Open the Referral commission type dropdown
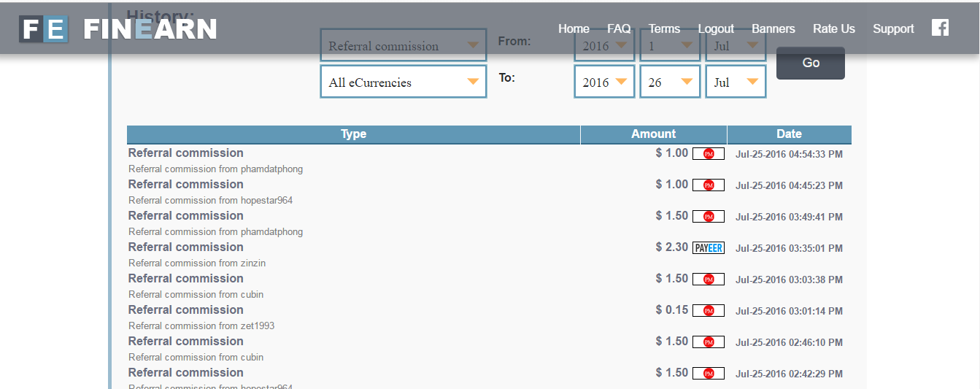The width and height of the screenshot is (980, 389). tap(403, 46)
